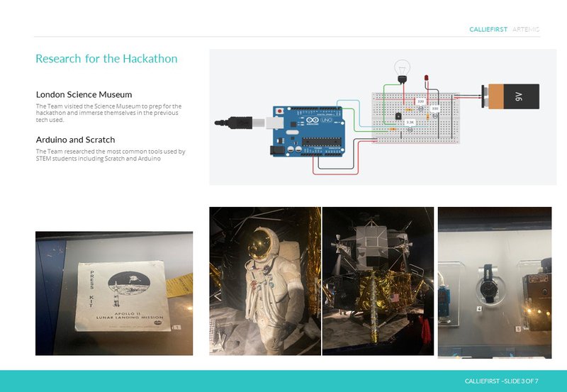Image resolution: width=567 pixels, height=392 pixels.
Task: Open the lunar module photo
Action: click(x=378, y=281)
